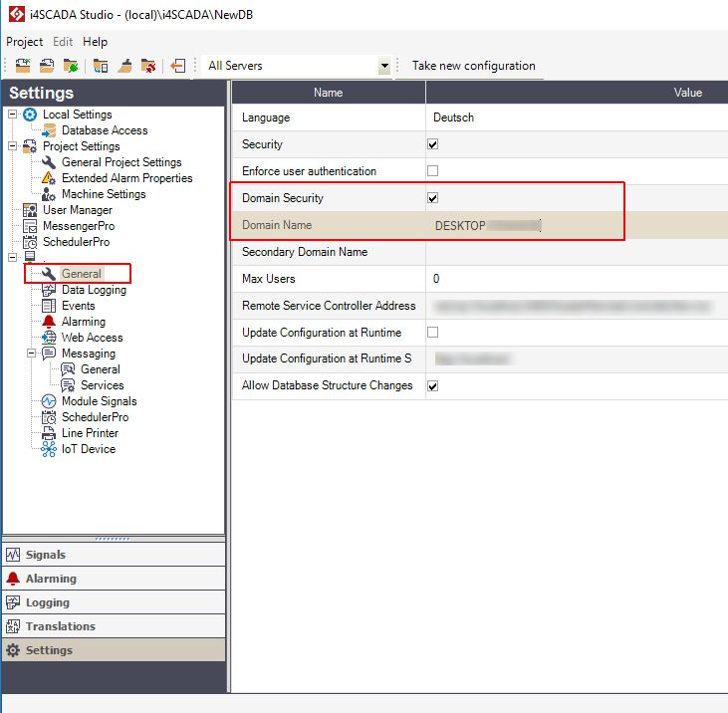
Task: Collapse the server tree node
Action: click(x=13, y=257)
